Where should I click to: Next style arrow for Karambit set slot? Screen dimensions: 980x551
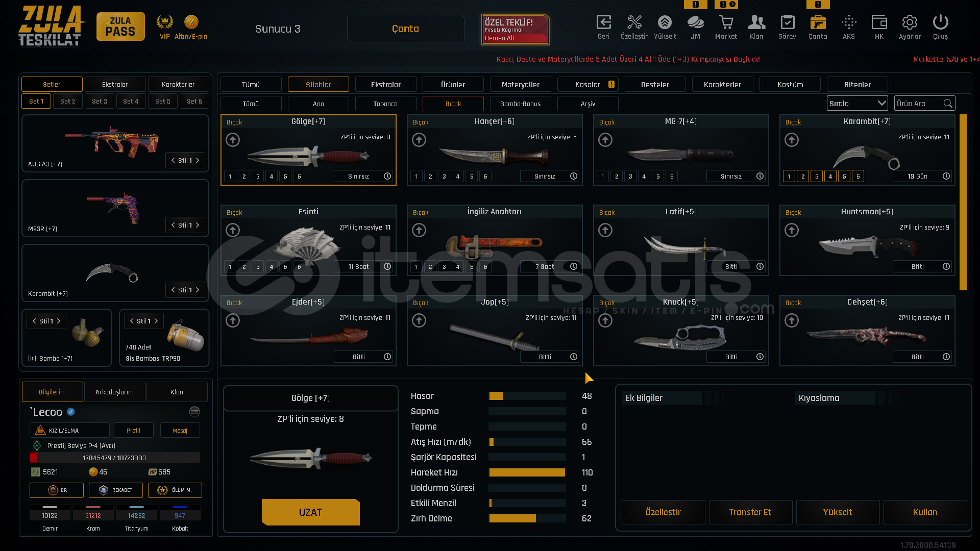198,290
